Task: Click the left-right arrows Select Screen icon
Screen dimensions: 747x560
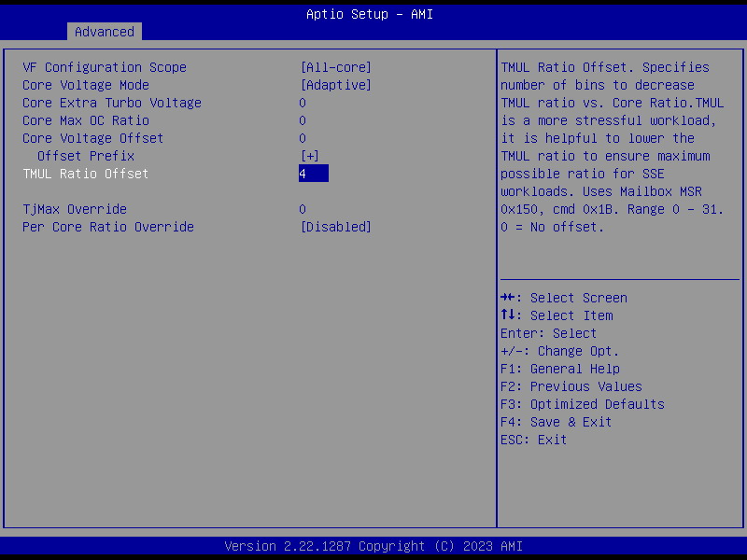Action: click(507, 298)
